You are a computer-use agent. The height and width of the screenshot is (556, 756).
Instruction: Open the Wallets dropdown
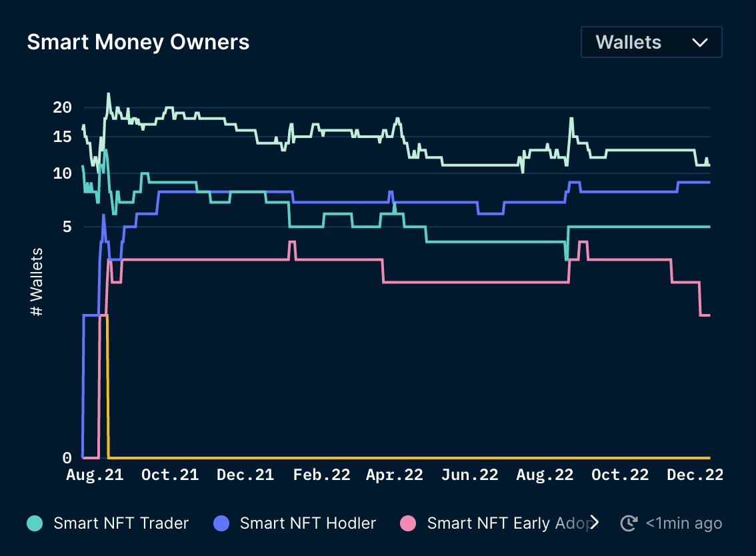[651, 43]
